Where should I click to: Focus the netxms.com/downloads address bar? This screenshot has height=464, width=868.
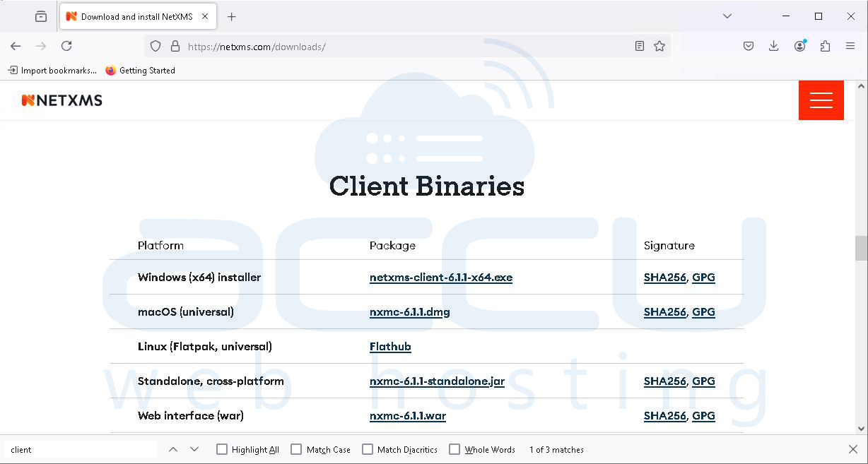tap(406, 47)
